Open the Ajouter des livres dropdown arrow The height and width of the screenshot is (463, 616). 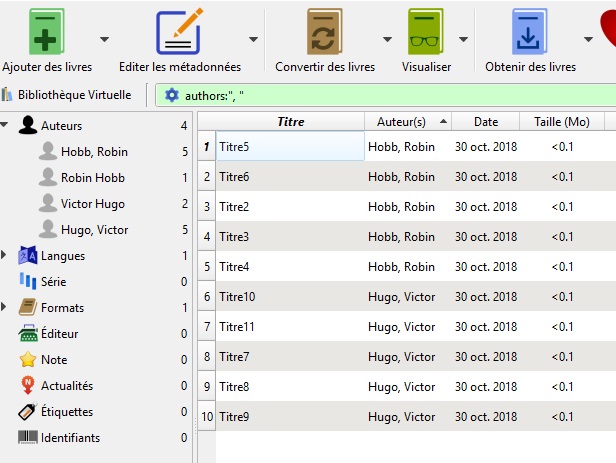click(104, 39)
